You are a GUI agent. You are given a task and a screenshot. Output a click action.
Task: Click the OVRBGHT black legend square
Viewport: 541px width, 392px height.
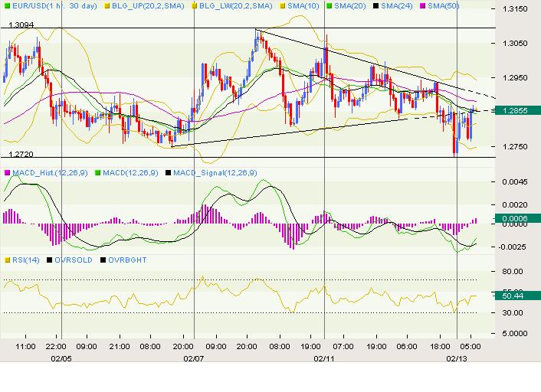[x=103, y=260]
